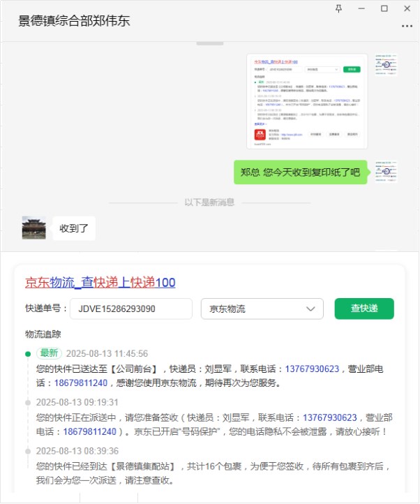This screenshot has width=420, height=504.
Task: Open the sent logistics screenshot thumbnail
Action: tap(307, 101)
